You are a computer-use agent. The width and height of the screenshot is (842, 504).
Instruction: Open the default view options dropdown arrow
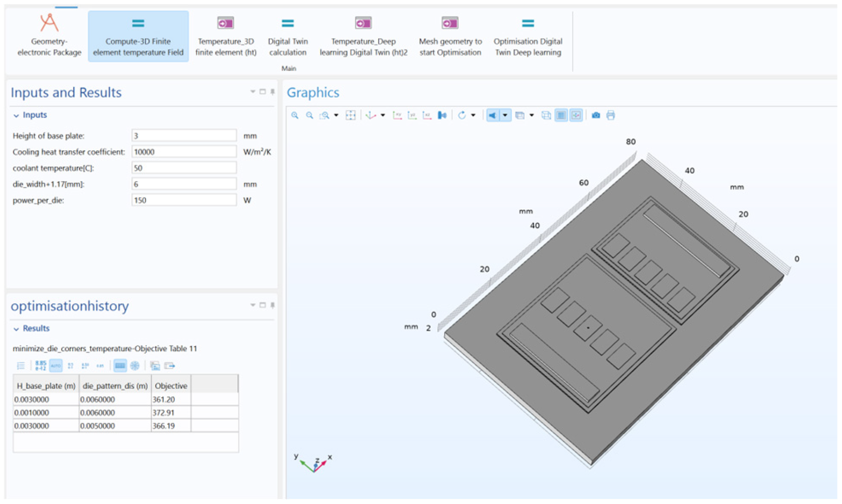tap(383, 115)
